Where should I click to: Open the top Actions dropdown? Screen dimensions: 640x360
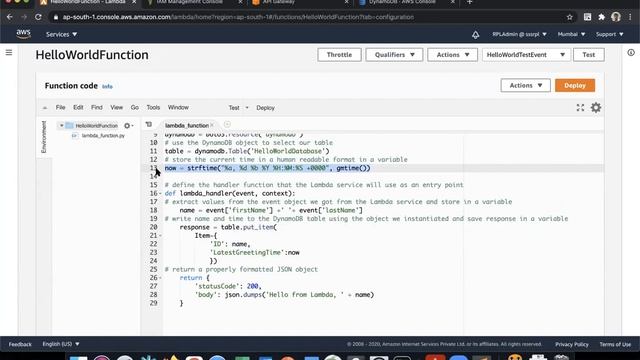[x=452, y=55]
